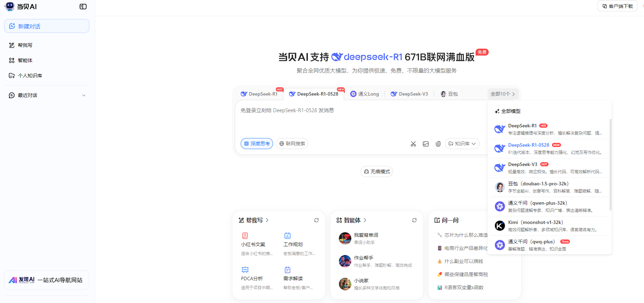Open 个人知识库 in the sidebar
The image size is (644, 303).
47,76
